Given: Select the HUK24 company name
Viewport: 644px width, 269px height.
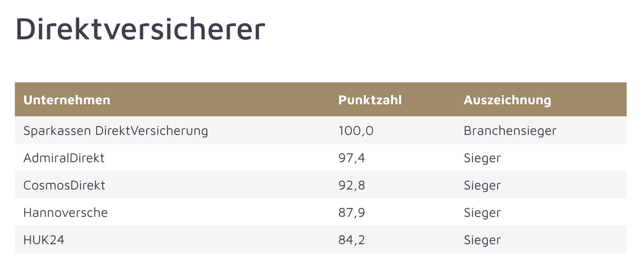Looking at the screenshot, I should 44,240.
